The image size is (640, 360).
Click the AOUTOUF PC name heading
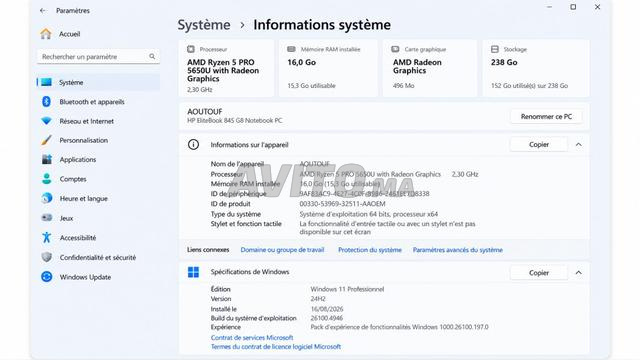(x=204, y=111)
